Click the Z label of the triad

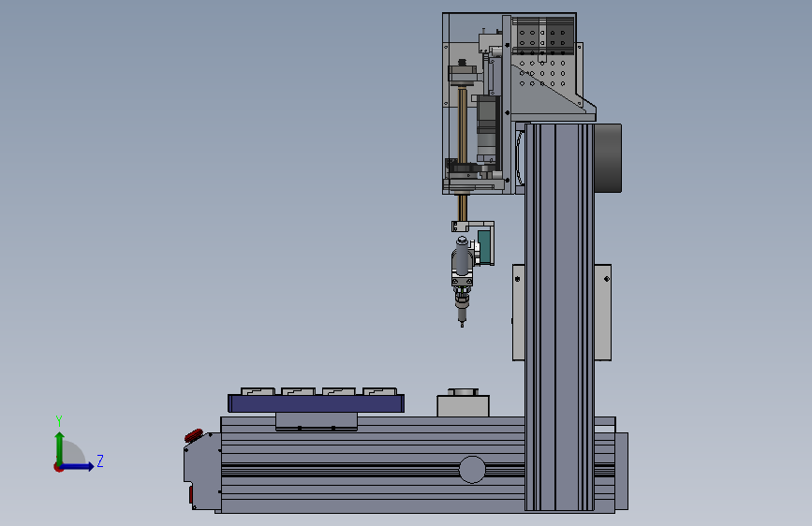click(x=100, y=460)
